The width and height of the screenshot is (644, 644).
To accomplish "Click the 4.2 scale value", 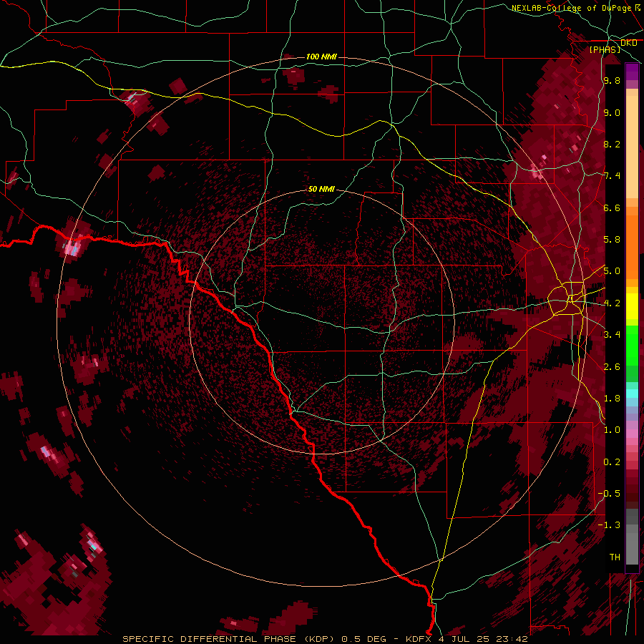I will click(x=612, y=303).
